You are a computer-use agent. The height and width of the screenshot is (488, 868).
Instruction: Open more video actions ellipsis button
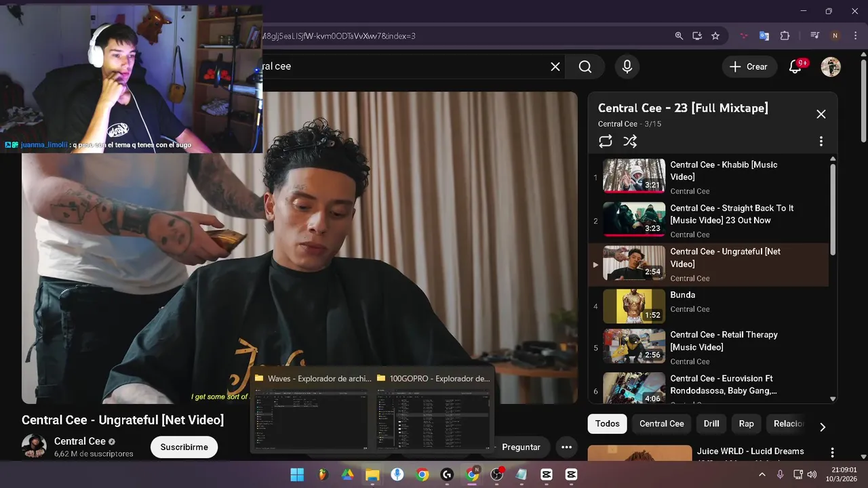pyautogui.click(x=566, y=447)
